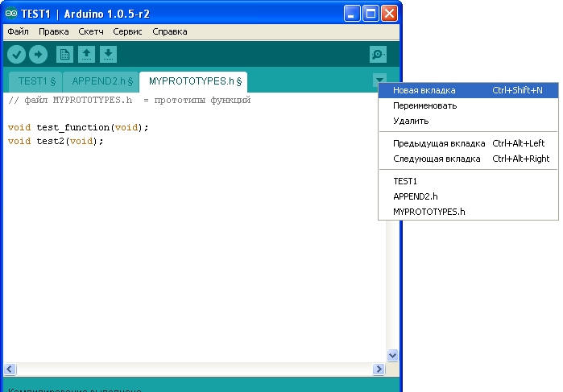Viewport: 563px width, 392px height.
Task: Open the Справка menu
Action: pos(169,31)
